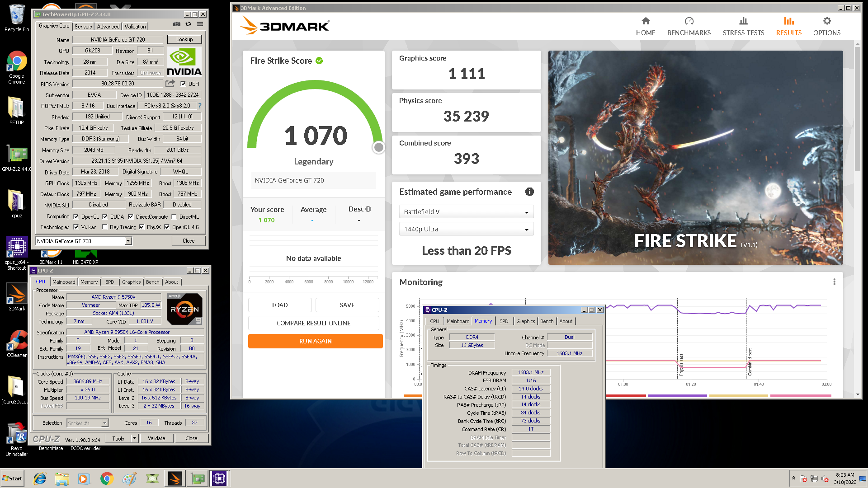Open the GPU-Z hamburger menu
The height and width of the screenshot is (488, 868).
[200, 24]
